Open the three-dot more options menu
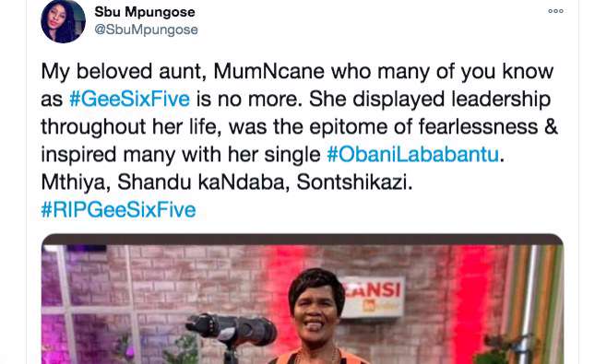 (555, 11)
